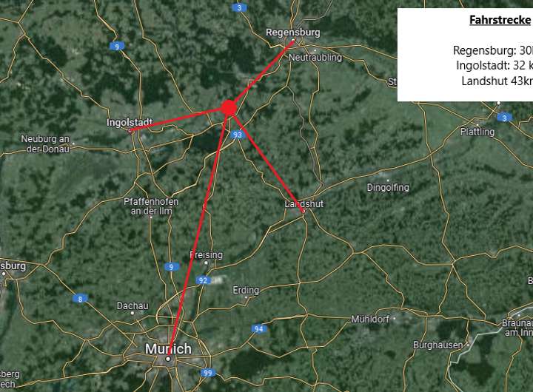Click the A9 highway shield north of Ingolstadt
This screenshot has width=533, height=392.
pyautogui.click(x=117, y=46)
